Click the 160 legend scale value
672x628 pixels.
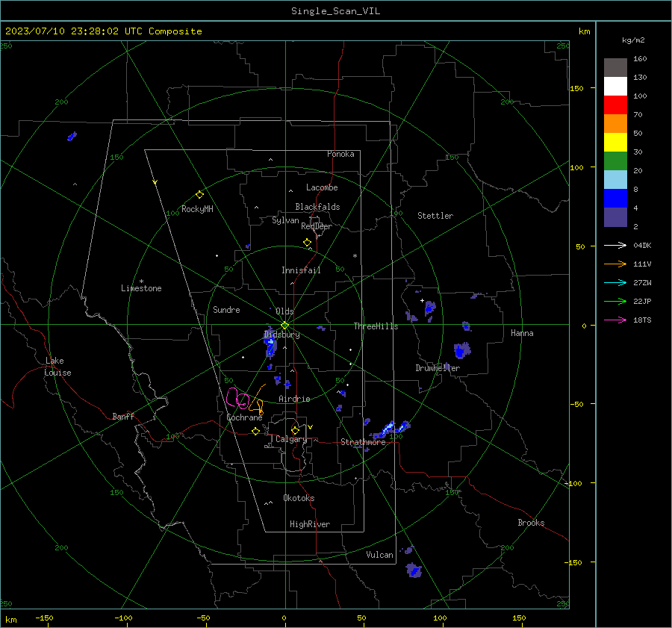point(640,59)
